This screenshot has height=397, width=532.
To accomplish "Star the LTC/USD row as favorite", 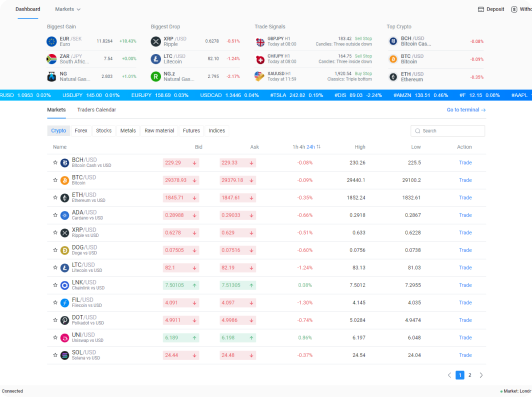I will (55, 268).
